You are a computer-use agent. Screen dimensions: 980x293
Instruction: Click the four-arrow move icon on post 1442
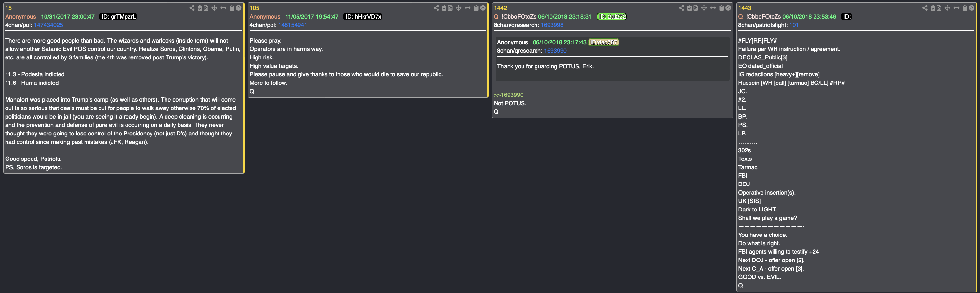click(x=704, y=8)
